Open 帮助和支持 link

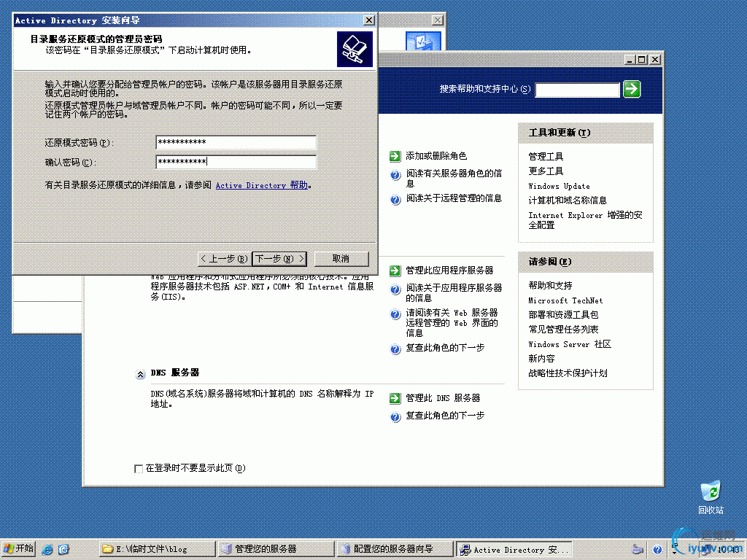(x=550, y=285)
